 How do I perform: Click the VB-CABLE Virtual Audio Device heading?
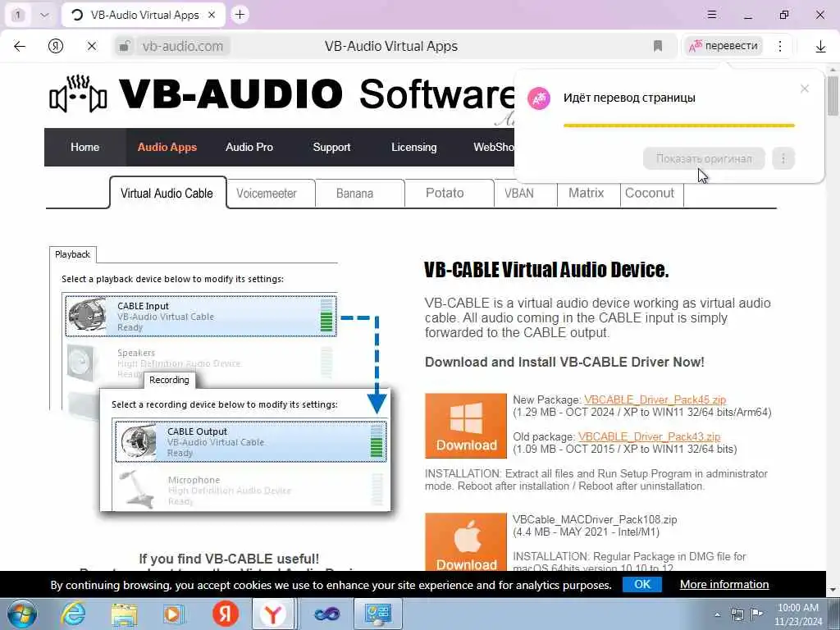[546, 269]
